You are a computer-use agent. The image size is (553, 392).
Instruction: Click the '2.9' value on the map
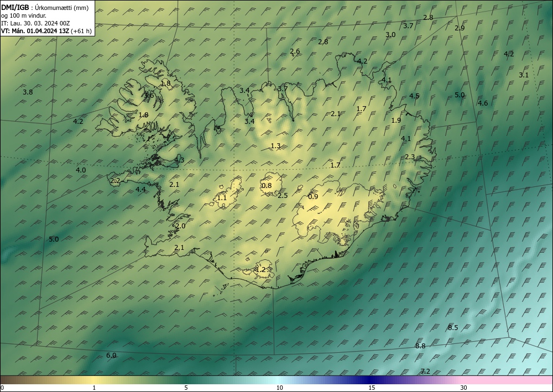point(460,28)
